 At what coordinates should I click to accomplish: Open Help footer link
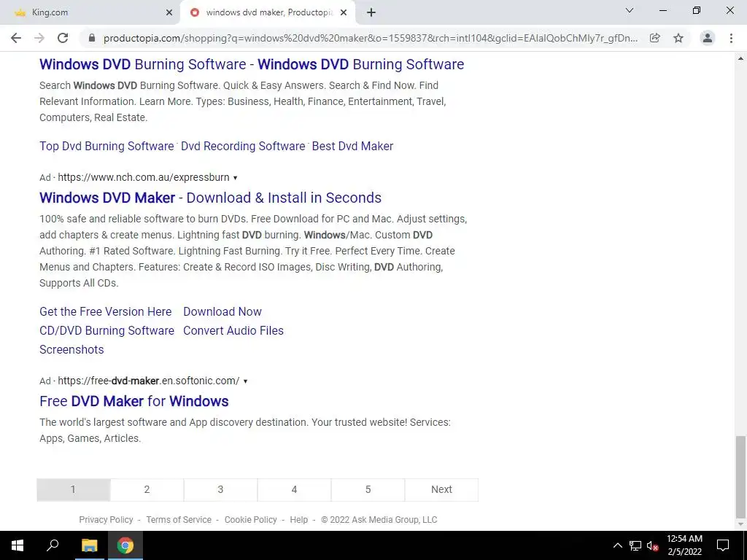[298, 519]
